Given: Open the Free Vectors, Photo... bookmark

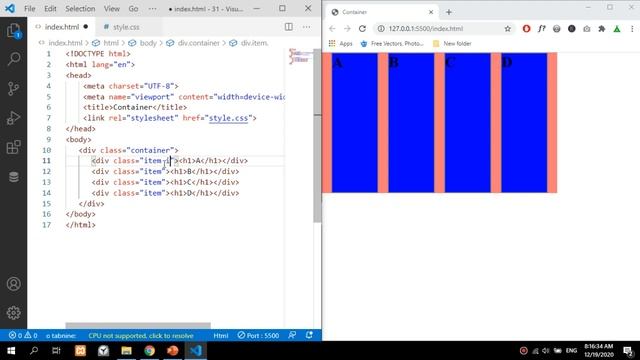Looking at the screenshot, I should (x=392, y=43).
